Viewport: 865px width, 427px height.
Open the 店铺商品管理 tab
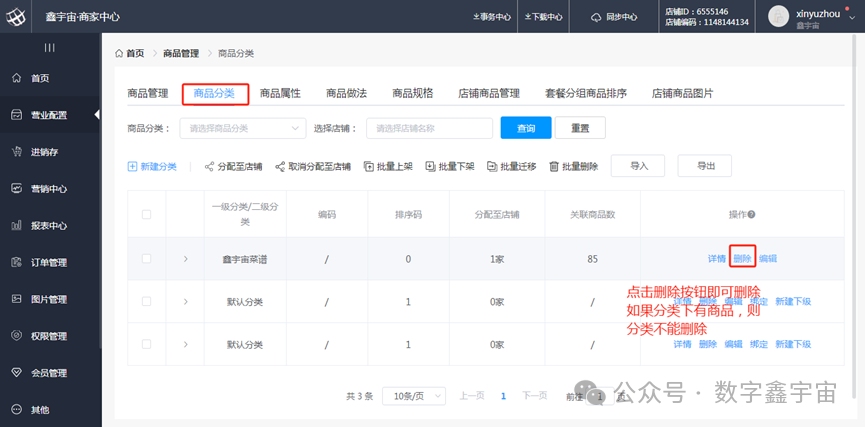[x=489, y=93]
